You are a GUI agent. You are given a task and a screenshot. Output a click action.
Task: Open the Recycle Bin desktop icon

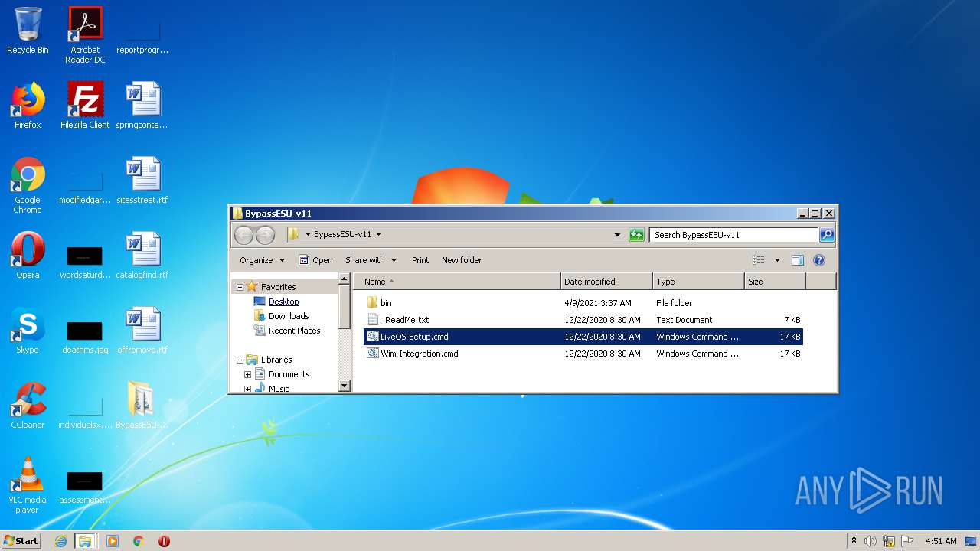point(28,31)
